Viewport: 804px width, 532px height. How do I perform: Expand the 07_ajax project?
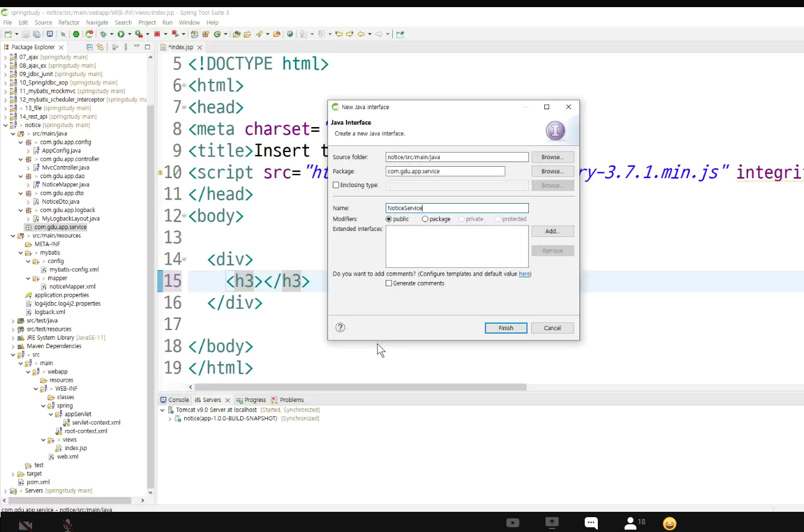5,57
